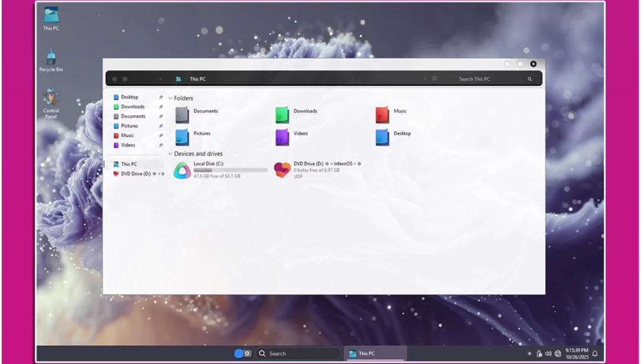
Task: Select the DVD Drive (D:) InfernOS icon
Action: tap(282, 170)
